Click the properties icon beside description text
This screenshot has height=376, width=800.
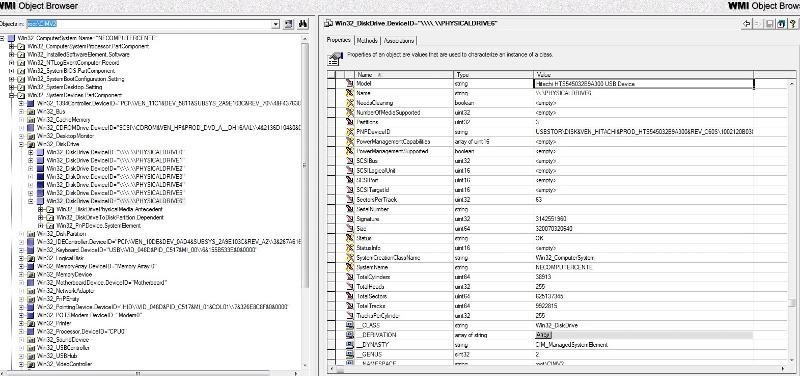[x=335, y=58]
